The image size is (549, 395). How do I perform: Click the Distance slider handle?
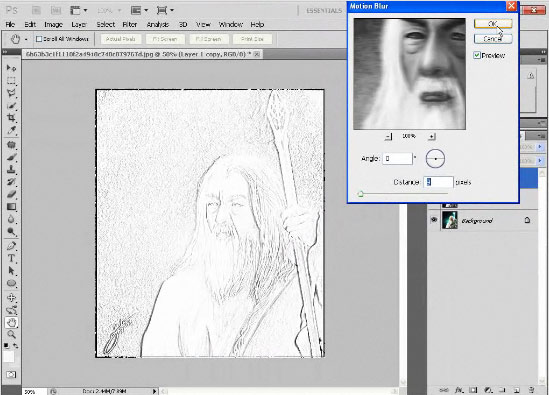(x=360, y=194)
